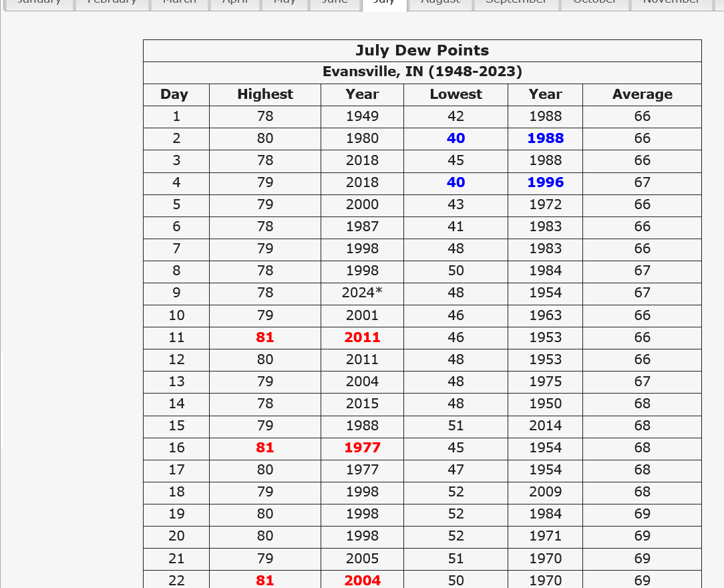Screen dimensions: 724x588
Task: Select the average 67 in the day 4 row
Action: pyautogui.click(x=643, y=182)
